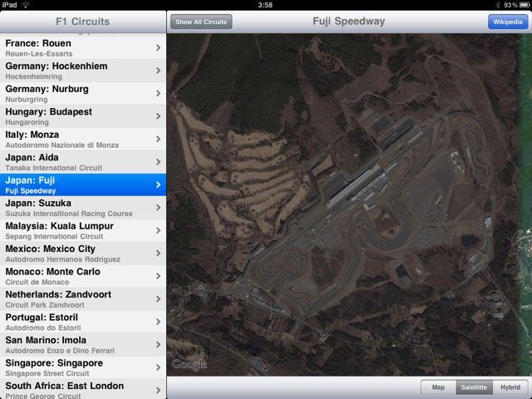Click the Autodromo Enzo e Dino Ferrari subtitle
This screenshot has width=532, height=399.
[x=60, y=351]
